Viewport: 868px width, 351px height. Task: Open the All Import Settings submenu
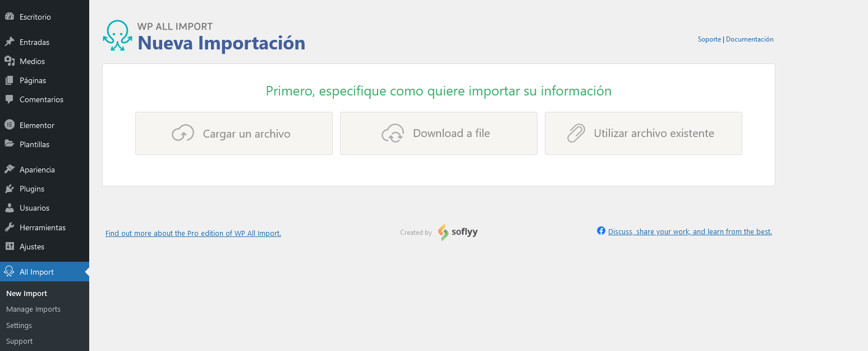(x=19, y=326)
